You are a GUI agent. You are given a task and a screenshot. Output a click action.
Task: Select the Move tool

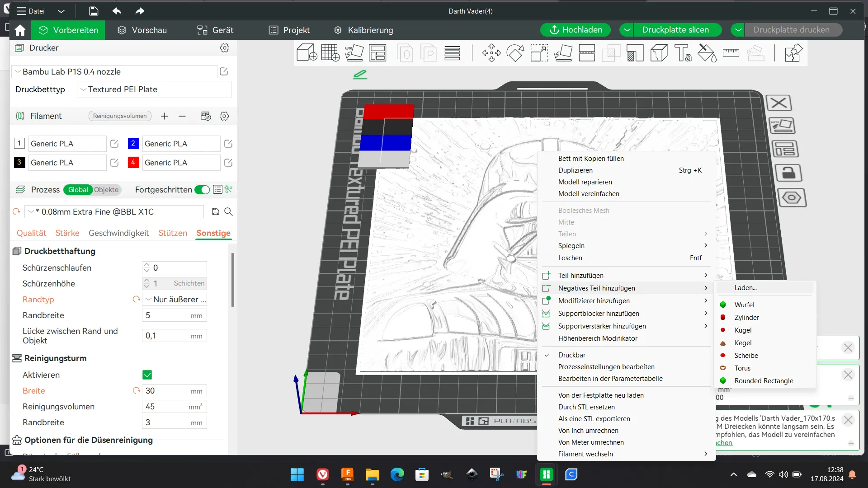(491, 53)
